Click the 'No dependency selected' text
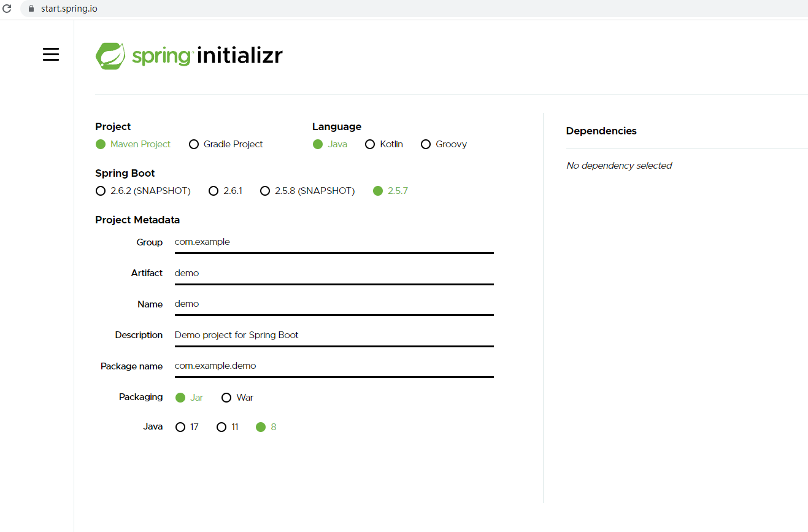 click(x=619, y=166)
